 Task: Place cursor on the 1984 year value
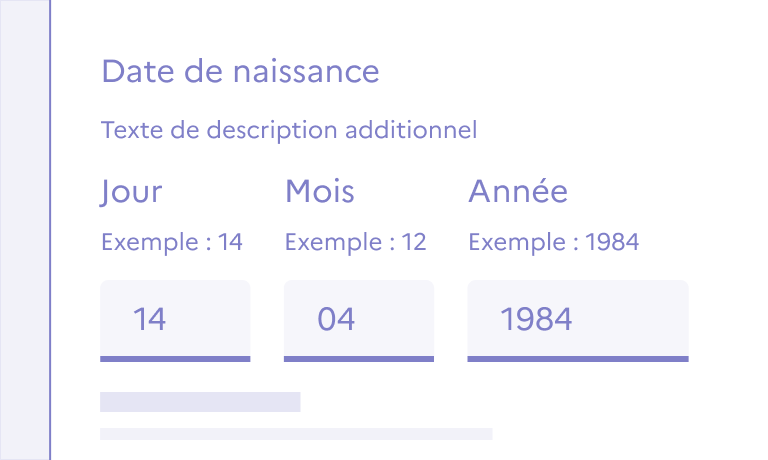pos(537,319)
